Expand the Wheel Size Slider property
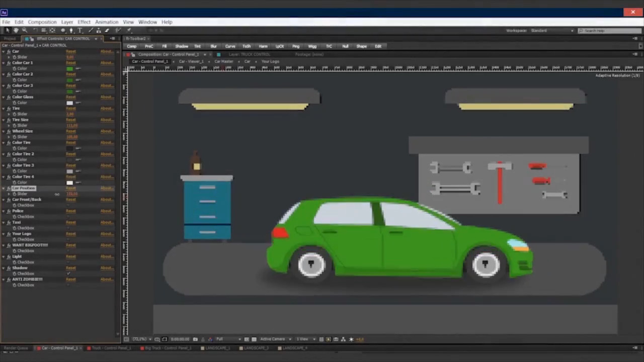Screen dimensions: 644x362 click(9, 137)
